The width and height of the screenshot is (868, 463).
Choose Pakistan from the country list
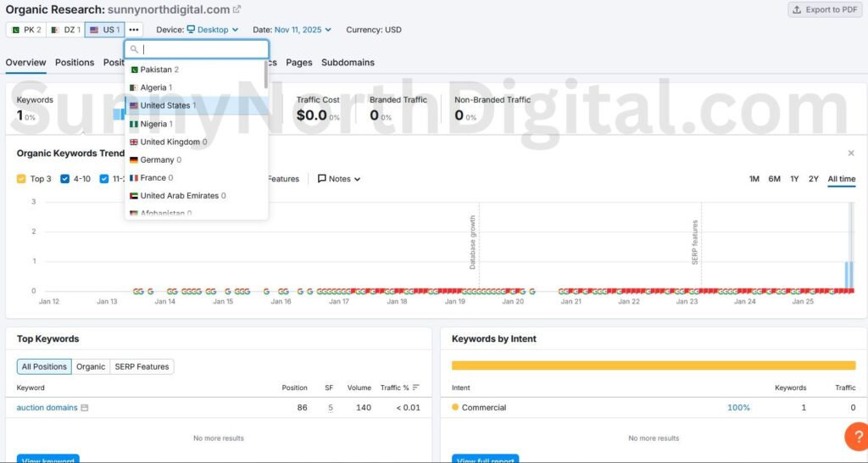(195, 70)
